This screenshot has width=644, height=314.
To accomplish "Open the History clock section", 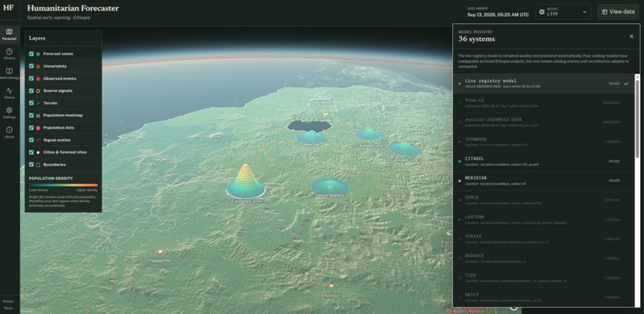I will pyautogui.click(x=9, y=54).
